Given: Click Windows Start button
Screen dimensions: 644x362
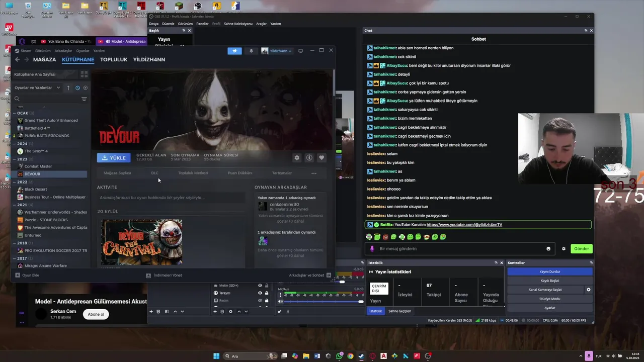Looking at the screenshot, I should point(216,356).
